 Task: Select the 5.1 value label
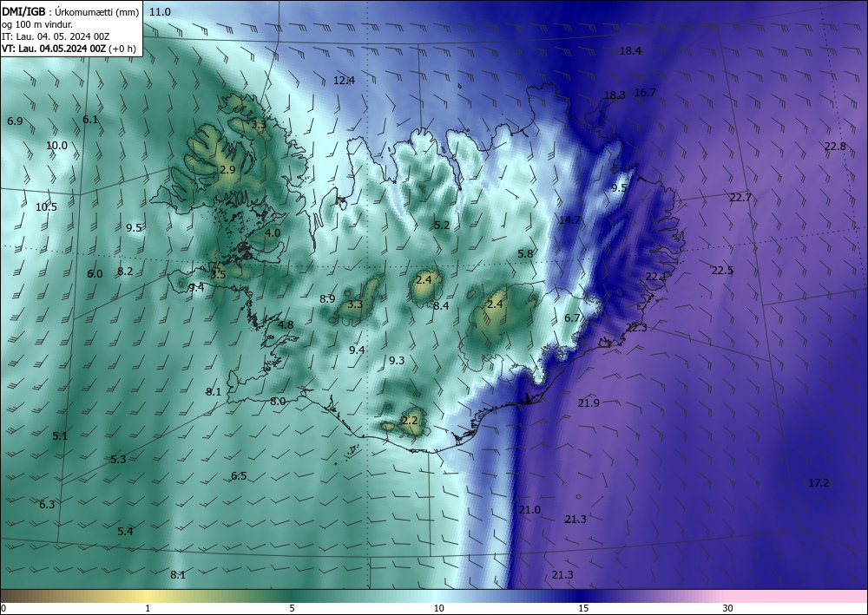pos(60,435)
